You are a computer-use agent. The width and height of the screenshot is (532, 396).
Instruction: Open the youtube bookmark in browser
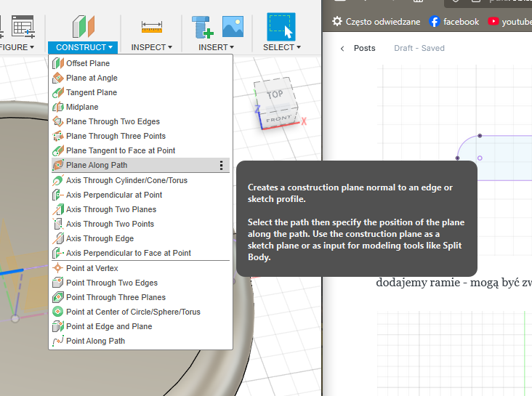[x=510, y=22]
